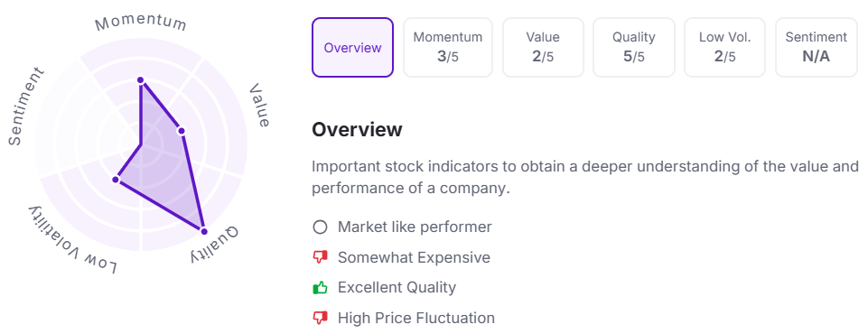Click the Excellent Quality indicator text
The height and width of the screenshot is (334, 868).
(x=397, y=288)
